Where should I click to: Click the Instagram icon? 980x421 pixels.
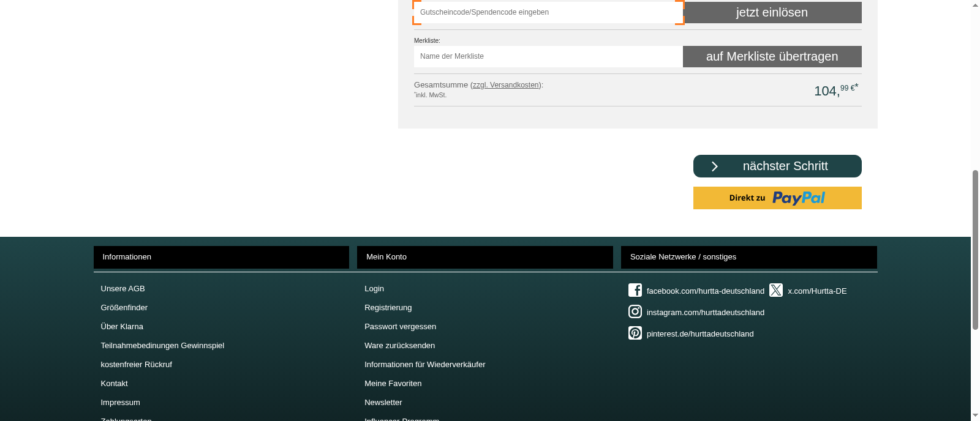coord(635,311)
